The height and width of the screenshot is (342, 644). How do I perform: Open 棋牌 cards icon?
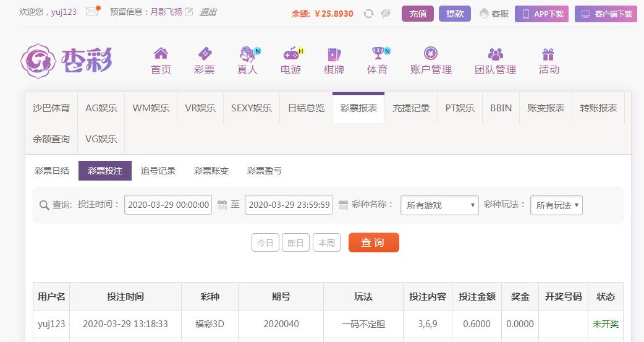pos(334,54)
